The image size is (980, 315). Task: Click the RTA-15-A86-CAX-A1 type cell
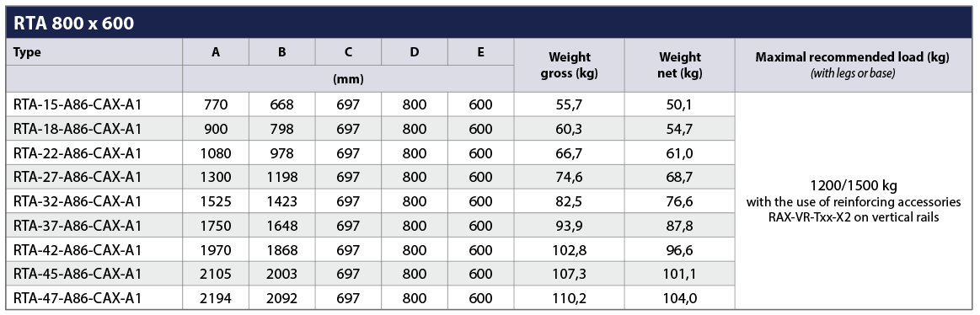(78, 105)
